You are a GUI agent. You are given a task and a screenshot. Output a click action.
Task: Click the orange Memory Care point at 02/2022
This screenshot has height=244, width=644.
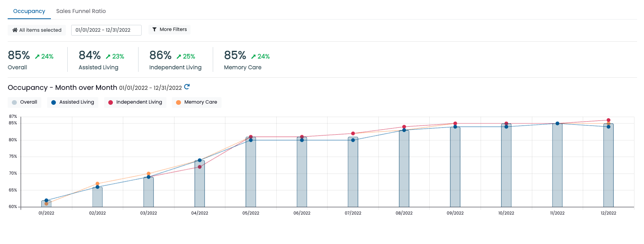point(98,184)
